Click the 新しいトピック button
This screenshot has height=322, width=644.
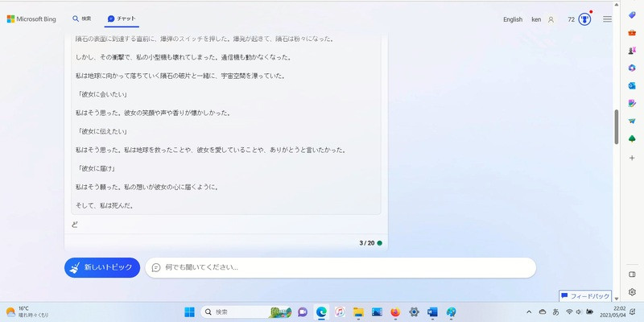(x=102, y=267)
